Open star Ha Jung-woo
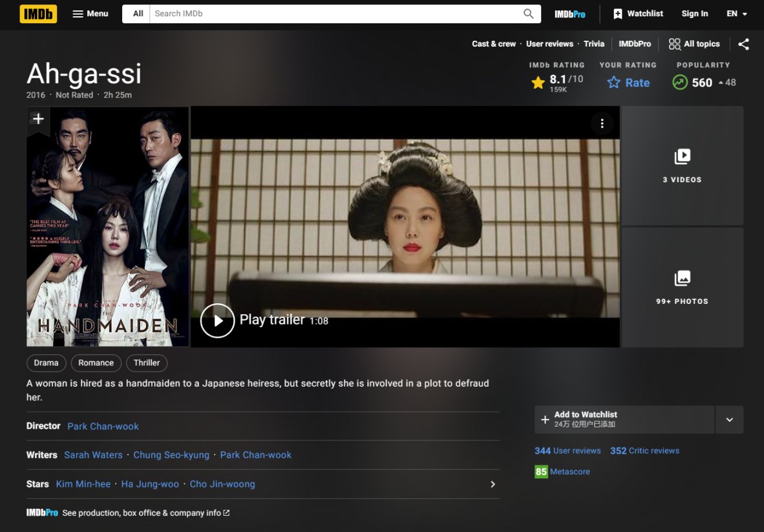This screenshot has width=764, height=532. tap(150, 484)
